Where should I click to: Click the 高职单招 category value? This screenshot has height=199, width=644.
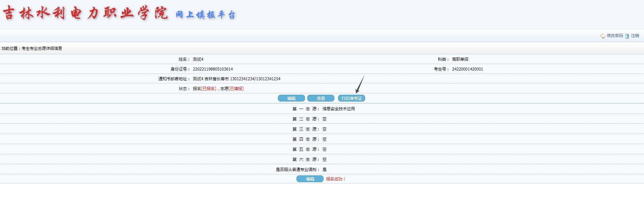click(x=460, y=59)
